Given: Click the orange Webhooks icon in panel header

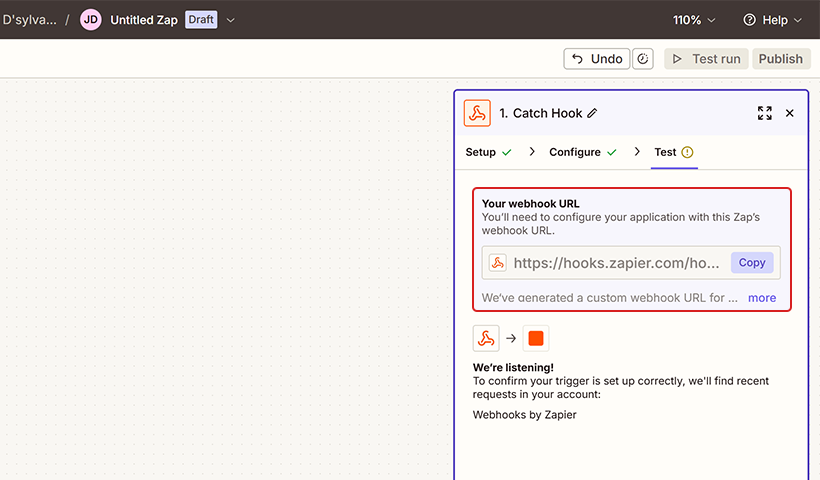Looking at the screenshot, I should point(477,113).
